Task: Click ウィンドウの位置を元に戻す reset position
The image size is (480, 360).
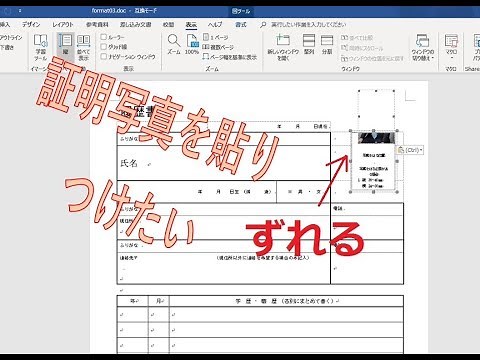Action: click(372, 58)
